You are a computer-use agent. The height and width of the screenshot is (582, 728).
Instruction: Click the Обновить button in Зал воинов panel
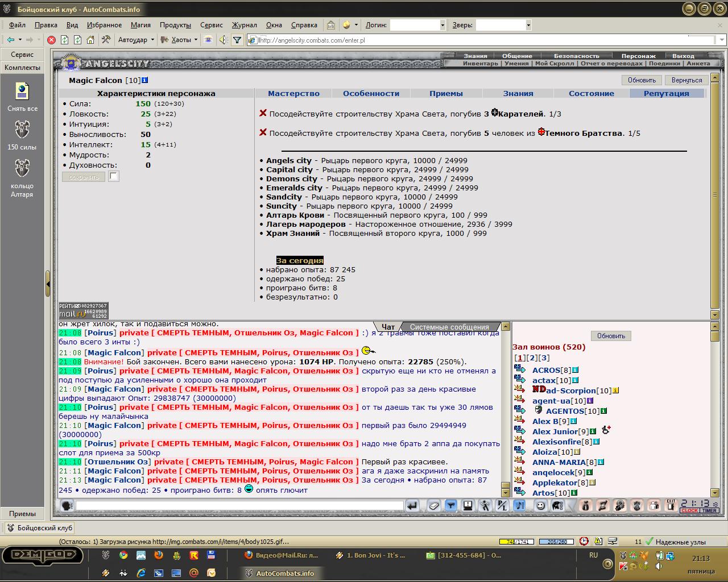click(x=611, y=336)
